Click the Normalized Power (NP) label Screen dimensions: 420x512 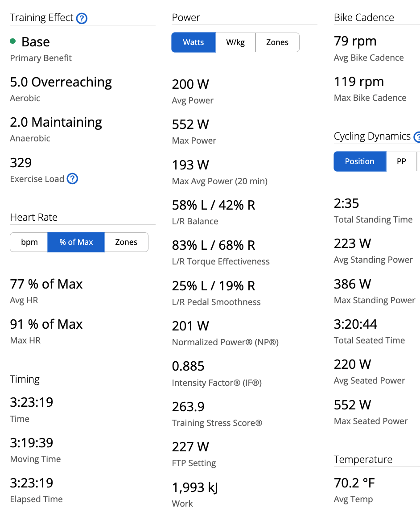[225, 343]
